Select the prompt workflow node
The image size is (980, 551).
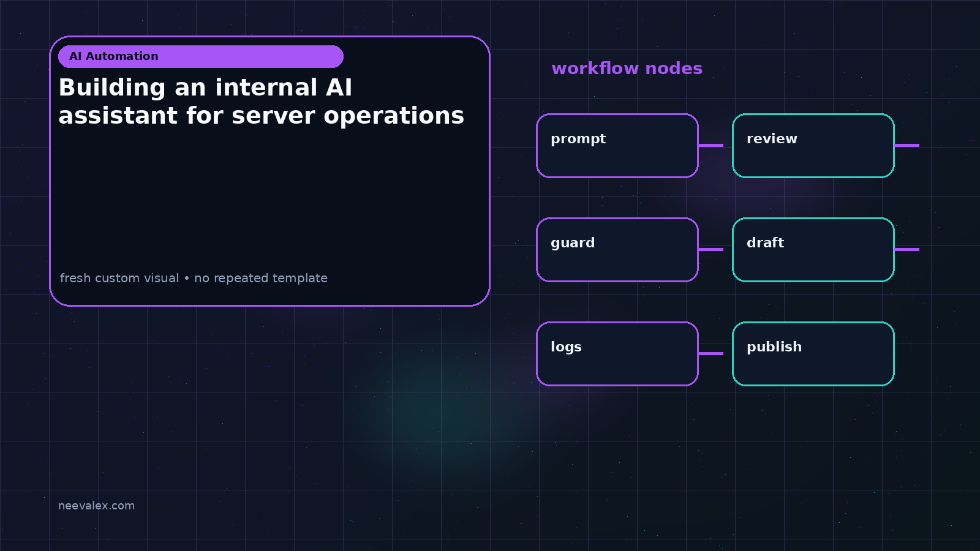click(617, 146)
